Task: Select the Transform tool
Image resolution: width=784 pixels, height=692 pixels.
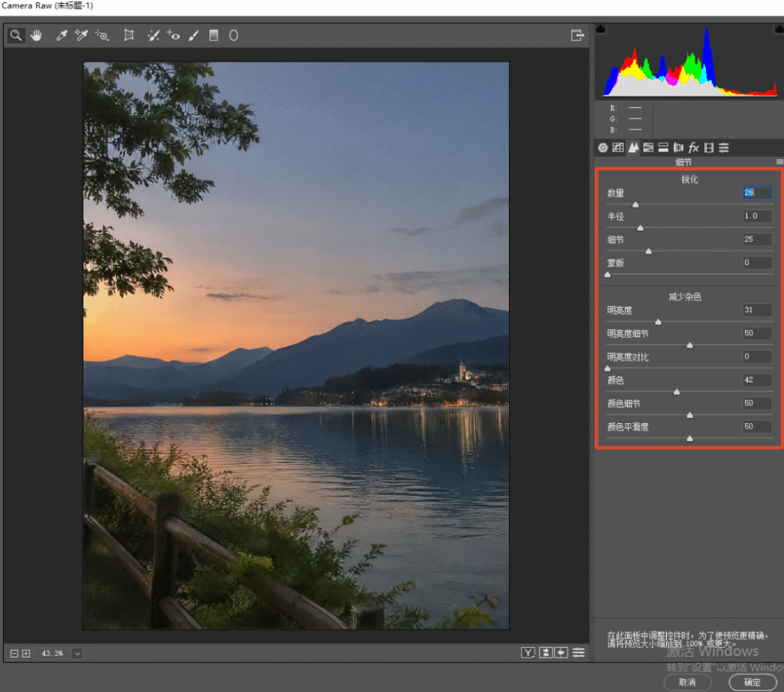Action: 129,35
